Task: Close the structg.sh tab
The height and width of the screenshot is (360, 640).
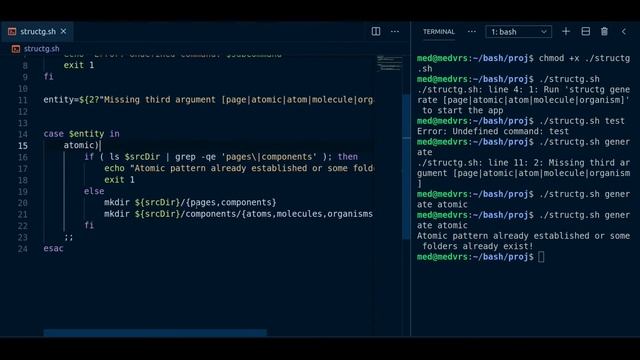Action: [63, 31]
